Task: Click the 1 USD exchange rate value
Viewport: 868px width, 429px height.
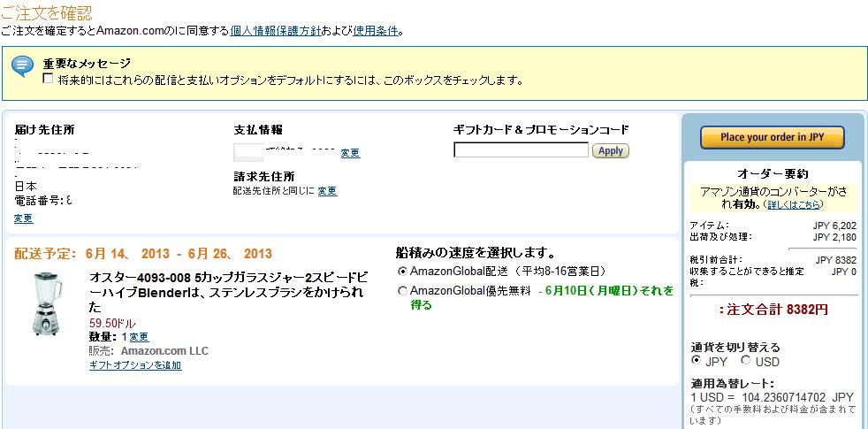Action: pos(773,397)
